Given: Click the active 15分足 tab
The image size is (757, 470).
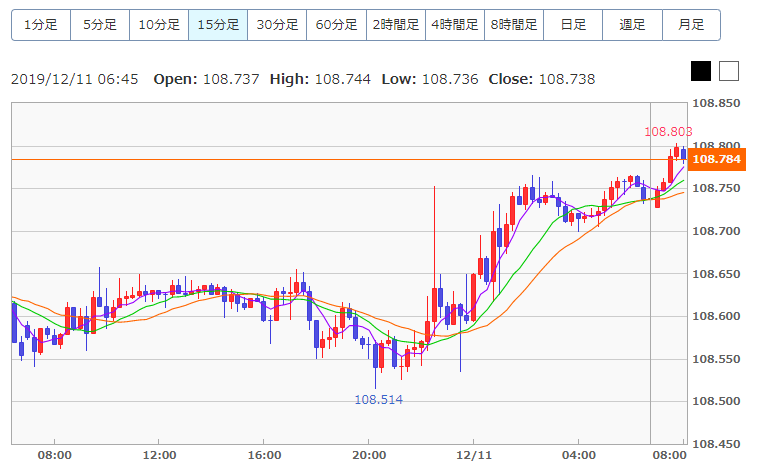Looking at the screenshot, I should coord(218,25).
